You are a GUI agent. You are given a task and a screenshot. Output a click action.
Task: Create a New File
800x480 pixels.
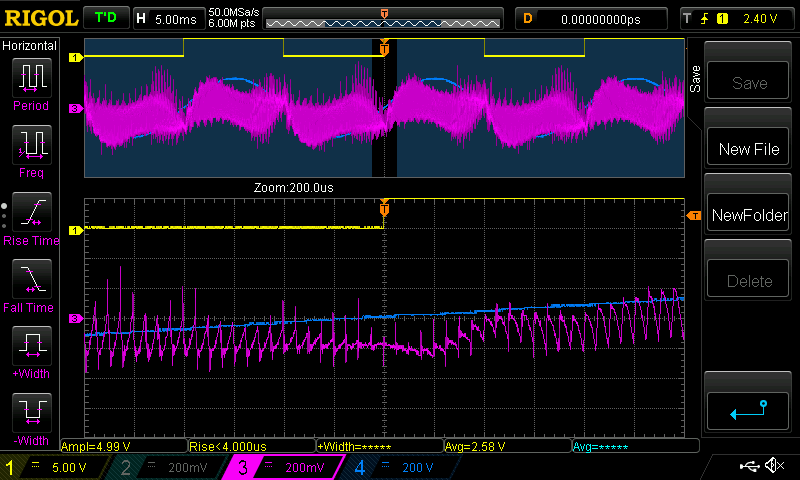[749, 149]
